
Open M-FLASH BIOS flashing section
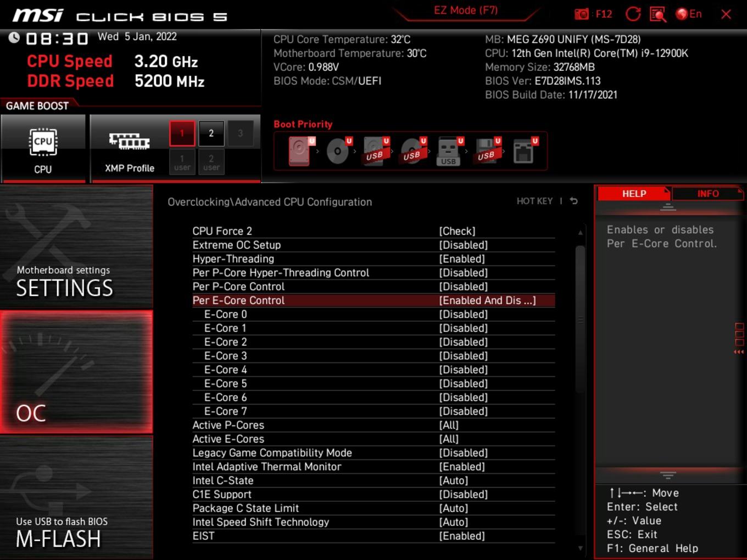[76, 497]
